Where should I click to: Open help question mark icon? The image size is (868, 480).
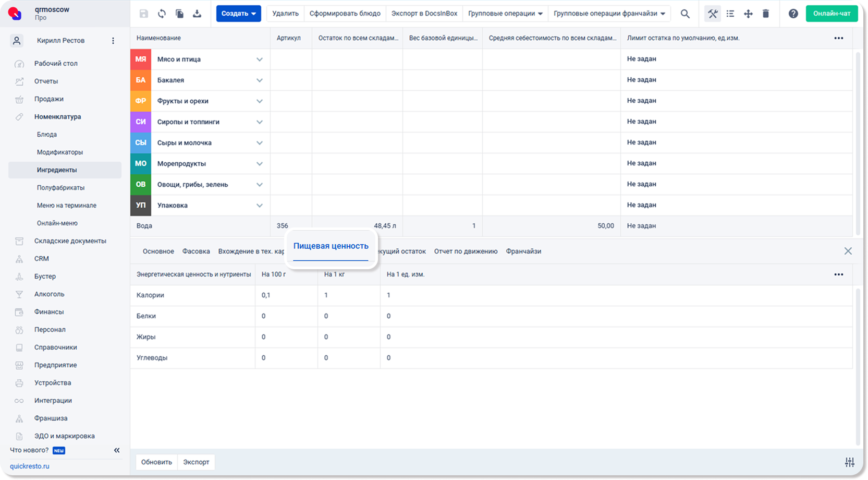793,14
